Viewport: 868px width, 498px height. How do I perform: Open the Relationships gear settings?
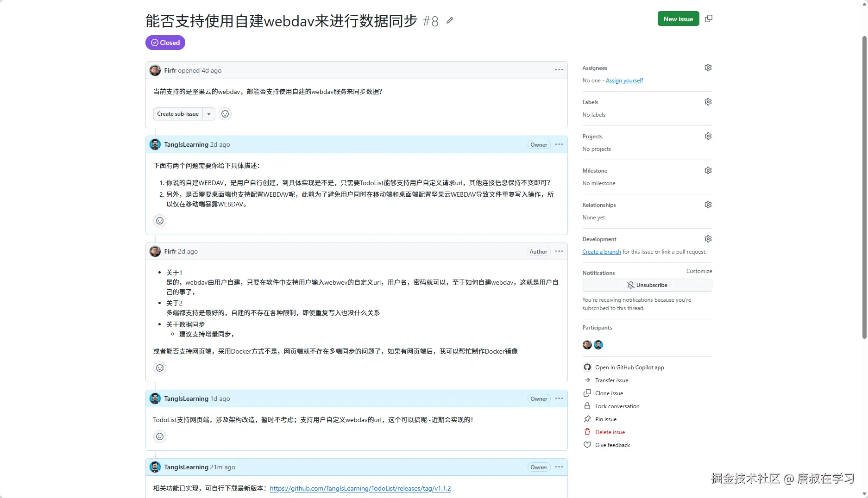pyautogui.click(x=708, y=205)
